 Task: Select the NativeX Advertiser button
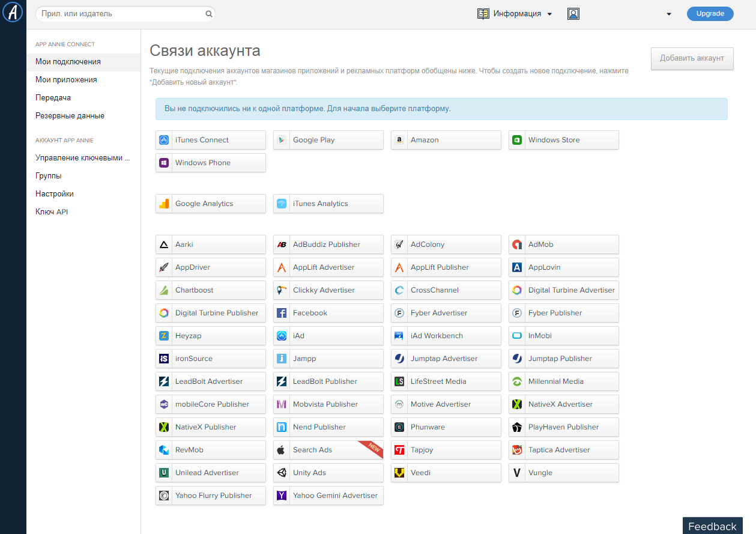(563, 404)
